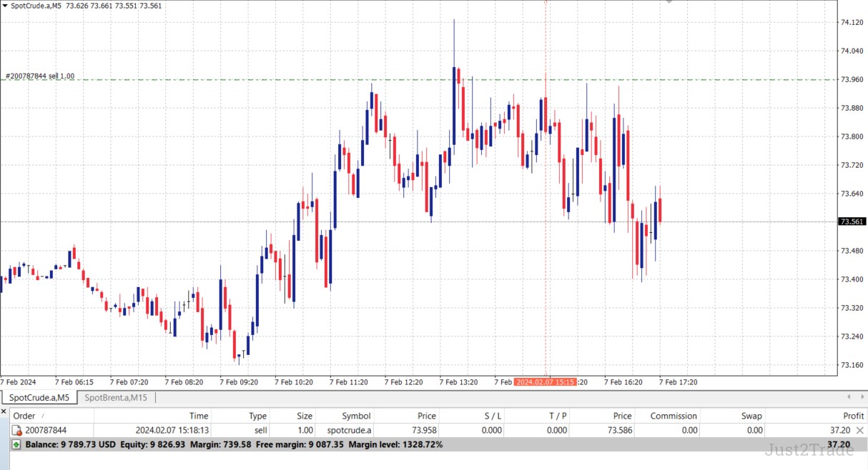Click the 74.120 price scale label

coord(852,22)
